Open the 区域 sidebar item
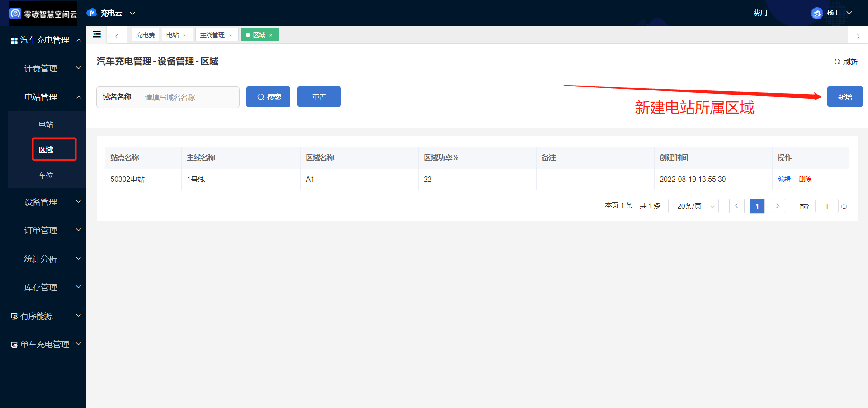 point(46,150)
